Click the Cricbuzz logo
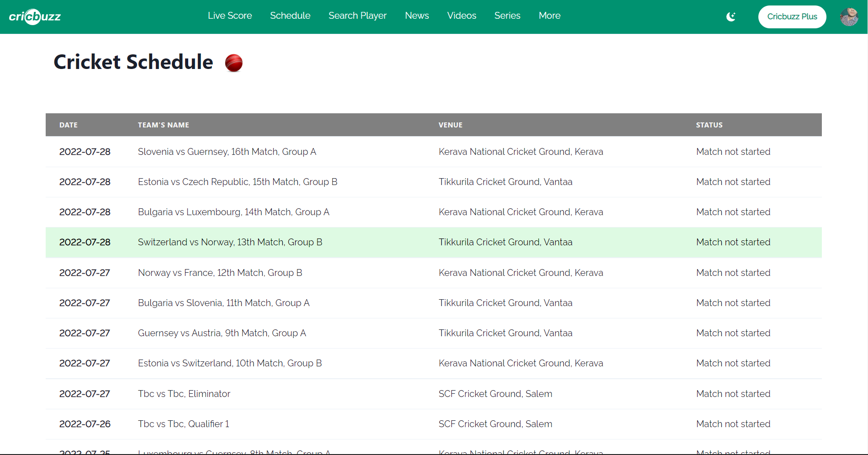 pos(35,16)
